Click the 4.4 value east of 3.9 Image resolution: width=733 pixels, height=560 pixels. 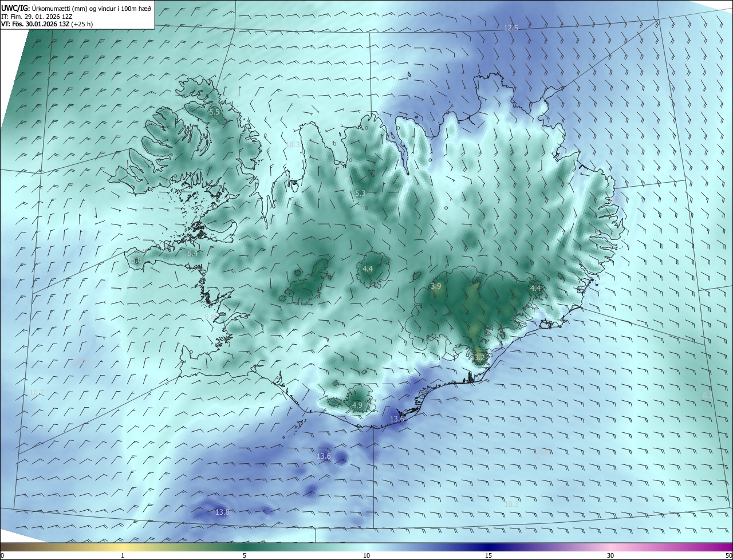(x=535, y=288)
